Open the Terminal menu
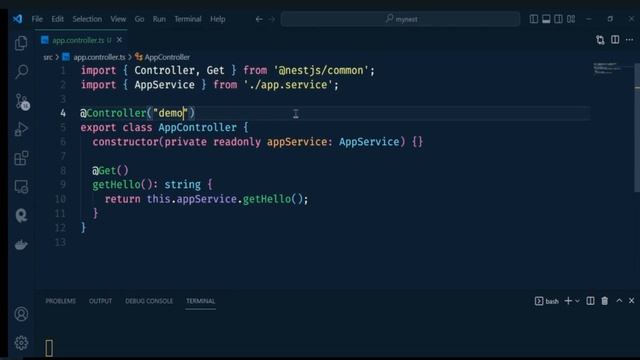 (188, 19)
